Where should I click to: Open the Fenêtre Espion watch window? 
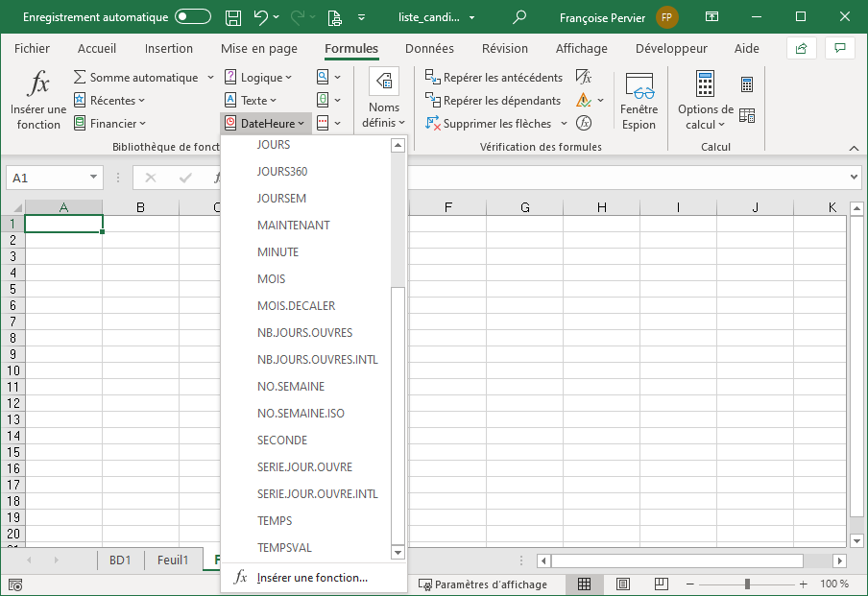pyautogui.click(x=639, y=102)
